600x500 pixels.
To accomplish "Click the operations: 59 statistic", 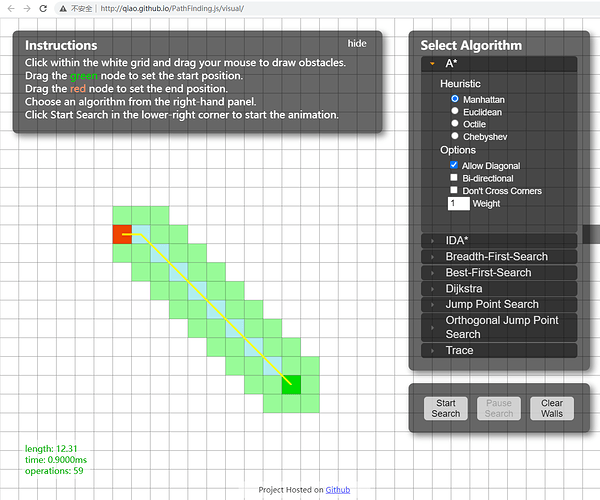I will [54, 471].
